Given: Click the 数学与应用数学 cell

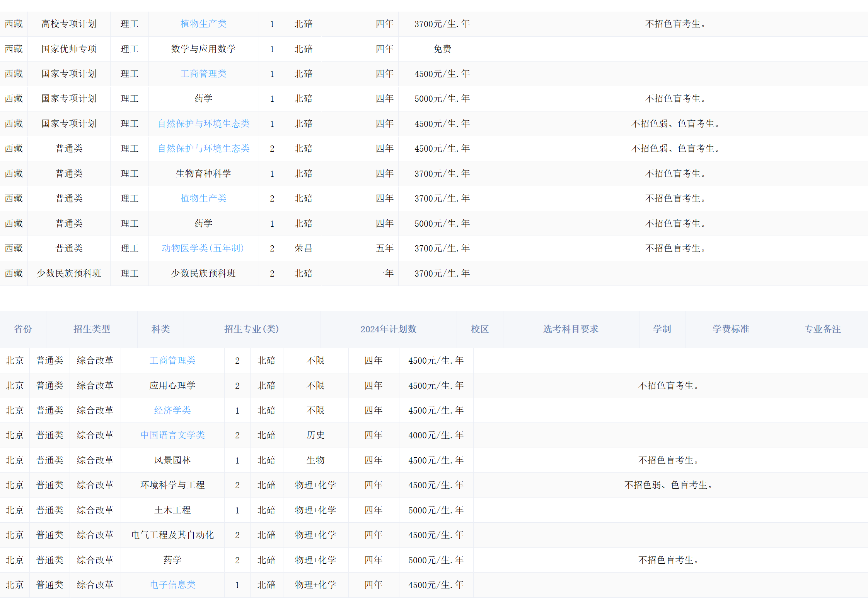Looking at the screenshot, I should click(203, 49).
